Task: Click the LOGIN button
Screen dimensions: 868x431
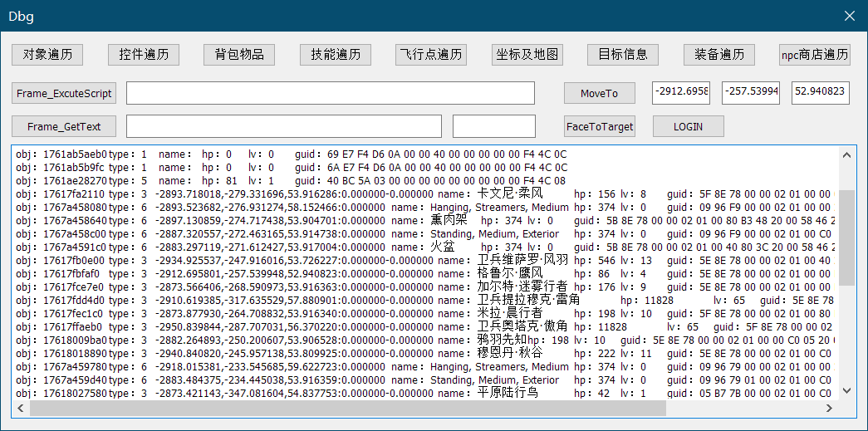Action: (x=688, y=126)
